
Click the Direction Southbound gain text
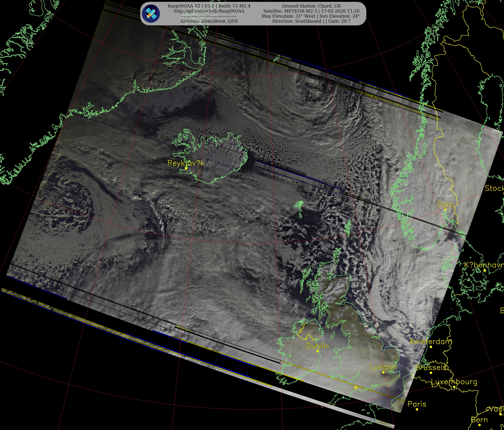(311, 21)
